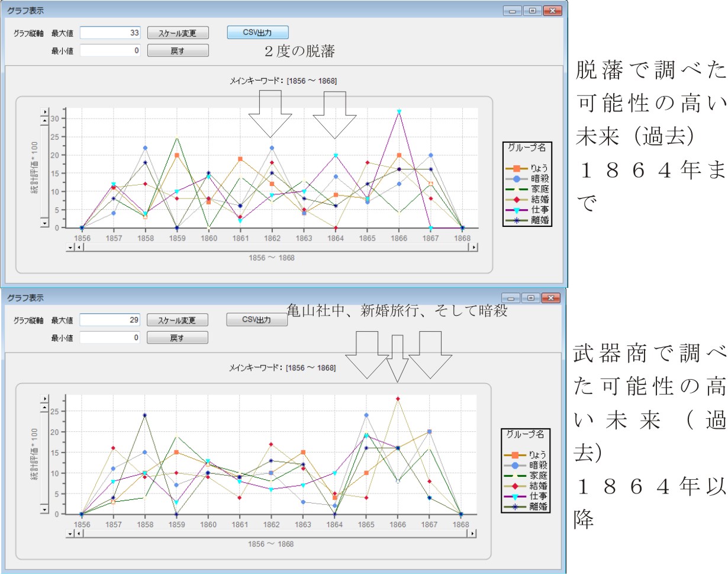
Task: Click 最大値 field showing 29
Action: pos(110,320)
